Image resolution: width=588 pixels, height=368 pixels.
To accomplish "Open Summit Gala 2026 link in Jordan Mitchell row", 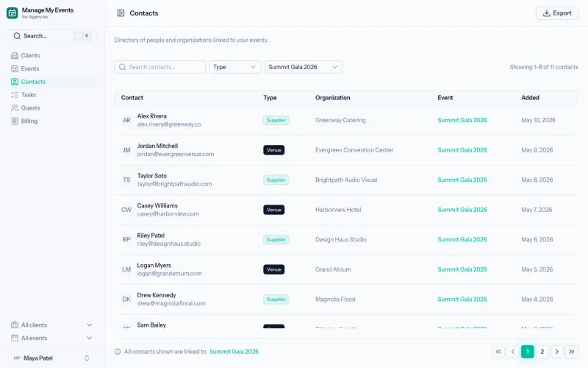I will click(462, 150).
